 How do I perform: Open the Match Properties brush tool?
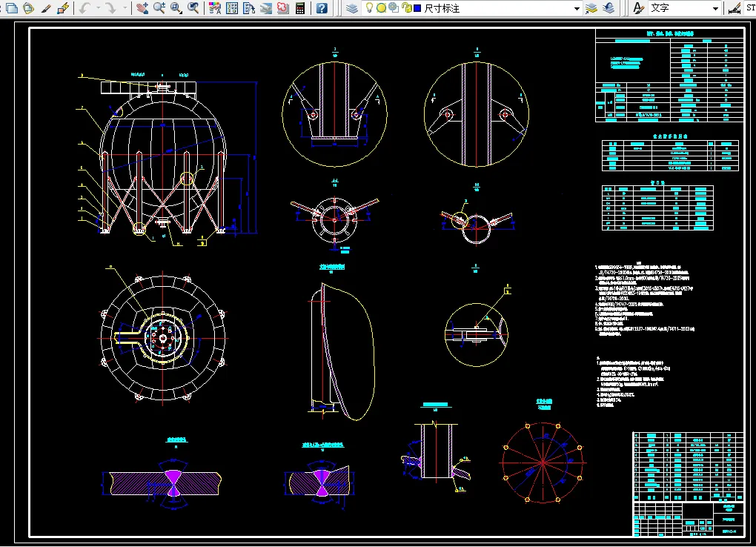pyautogui.click(x=46, y=8)
